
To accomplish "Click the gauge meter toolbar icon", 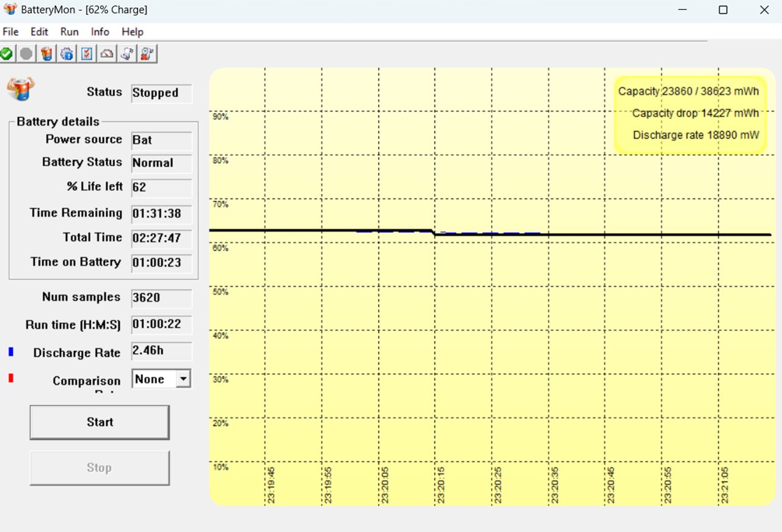I will click(107, 54).
